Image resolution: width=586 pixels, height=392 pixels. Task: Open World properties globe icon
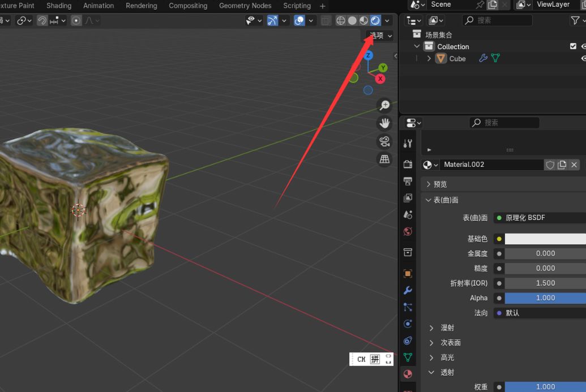[407, 231]
